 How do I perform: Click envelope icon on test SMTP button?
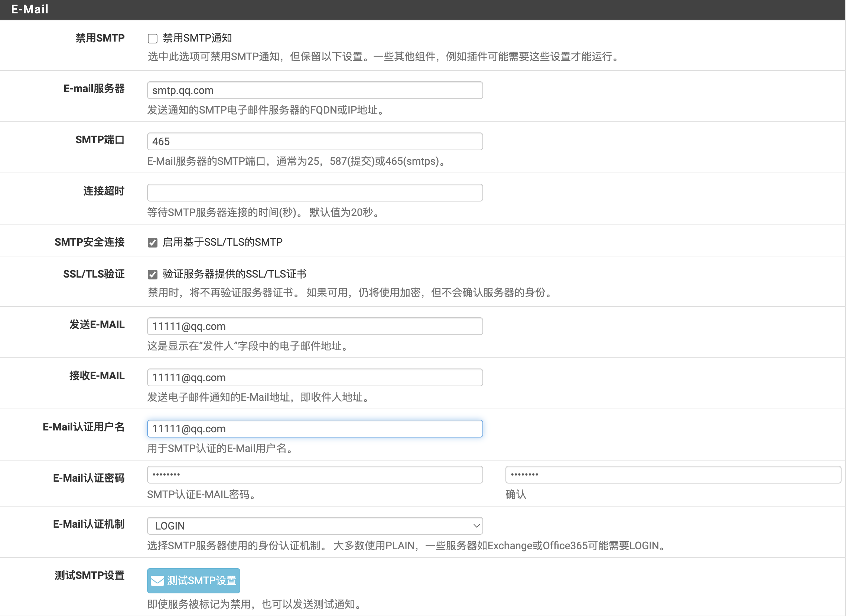click(157, 581)
